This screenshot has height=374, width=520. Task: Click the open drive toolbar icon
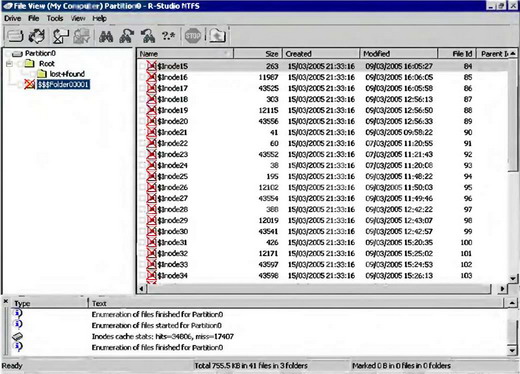pyautogui.click(x=15, y=36)
